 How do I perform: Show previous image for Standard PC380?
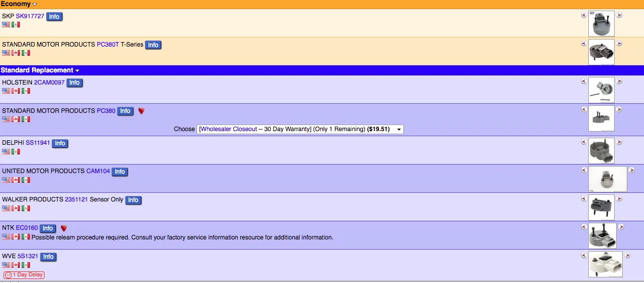click(584, 109)
